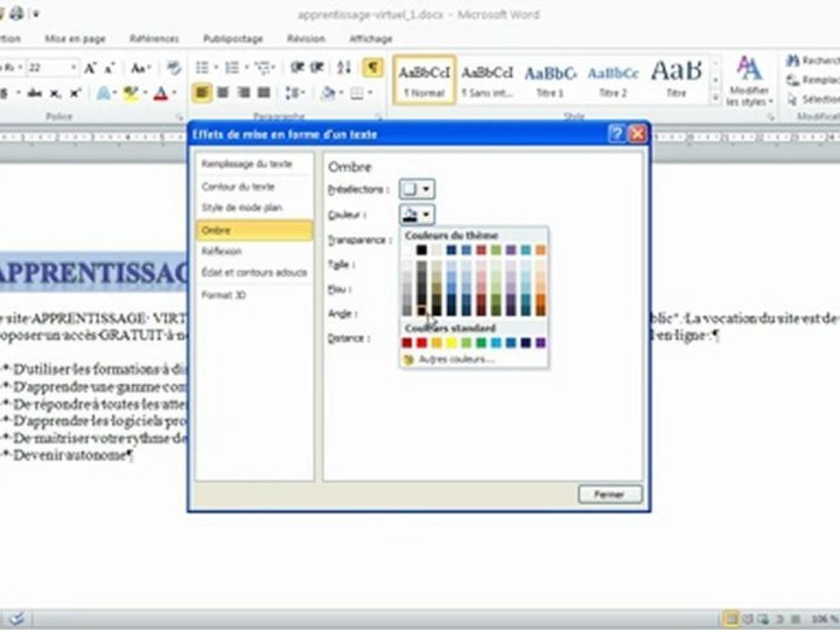
Task: Select Format 3D category in dialog
Action: tap(254, 295)
